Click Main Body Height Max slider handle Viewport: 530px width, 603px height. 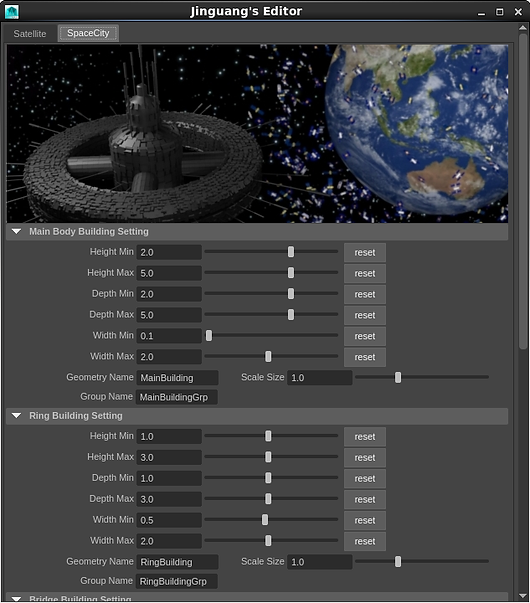coord(291,273)
